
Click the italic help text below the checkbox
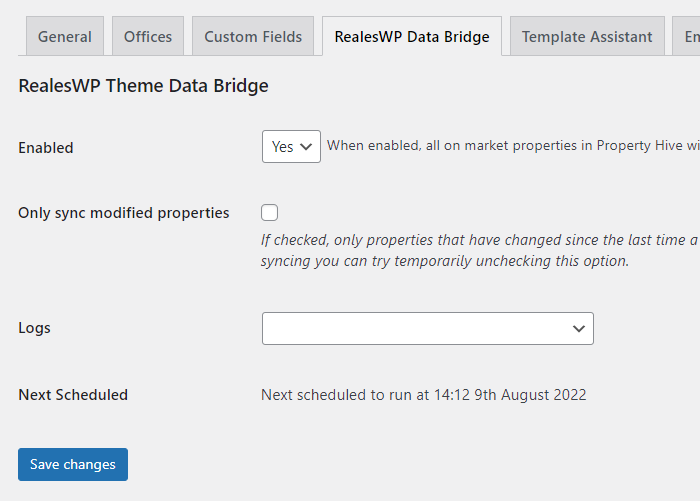480,250
